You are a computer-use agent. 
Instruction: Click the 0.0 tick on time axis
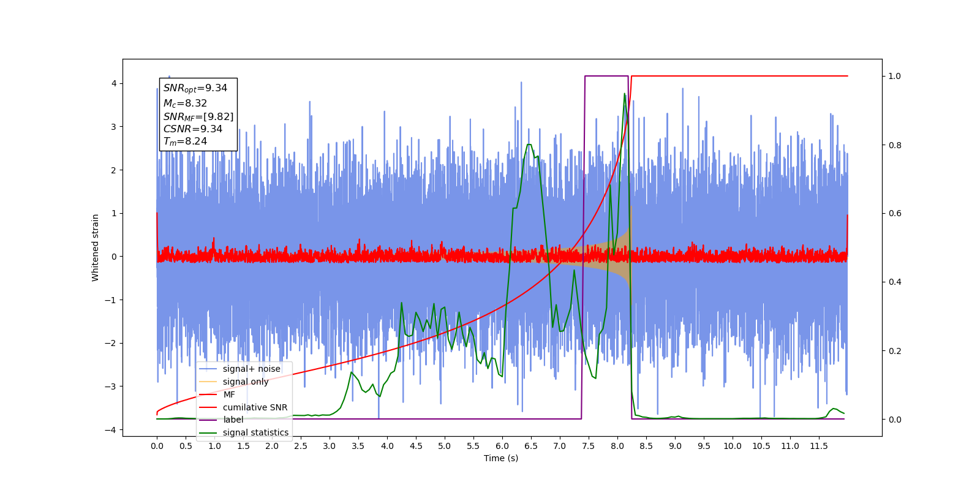tap(157, 446)
